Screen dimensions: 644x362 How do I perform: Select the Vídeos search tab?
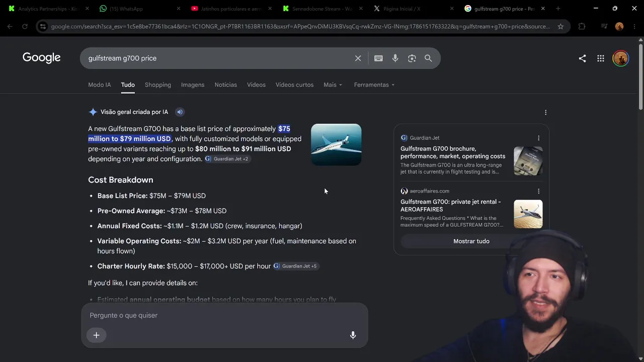256,85
